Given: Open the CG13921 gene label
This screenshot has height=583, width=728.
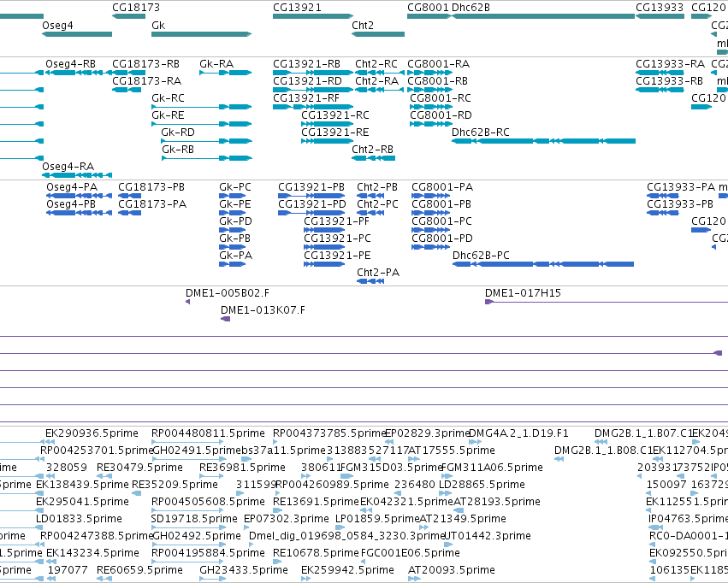Looking at the screenshot, I should pyautogui.click(x=297, y=8).
